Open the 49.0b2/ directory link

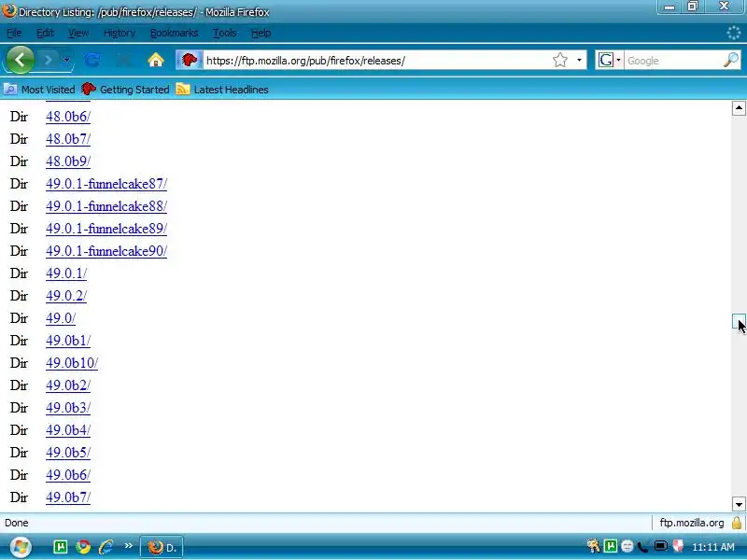point(68,385)
